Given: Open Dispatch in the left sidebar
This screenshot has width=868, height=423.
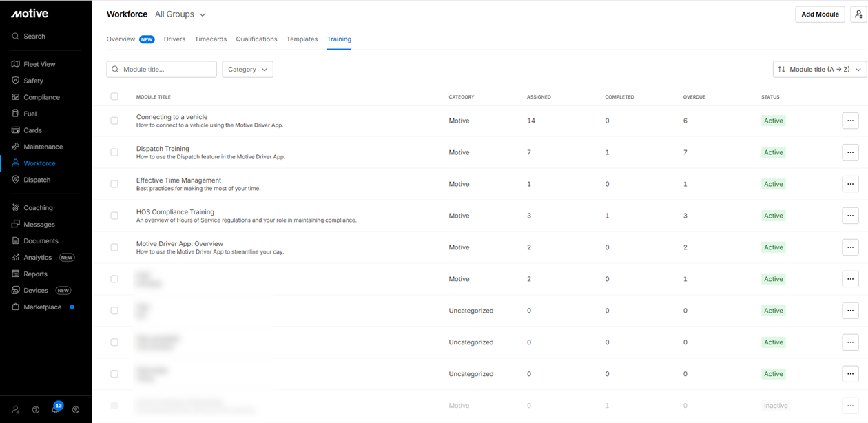Looking at the screenshot, I should pyautogui.click(x=37, y=180).
